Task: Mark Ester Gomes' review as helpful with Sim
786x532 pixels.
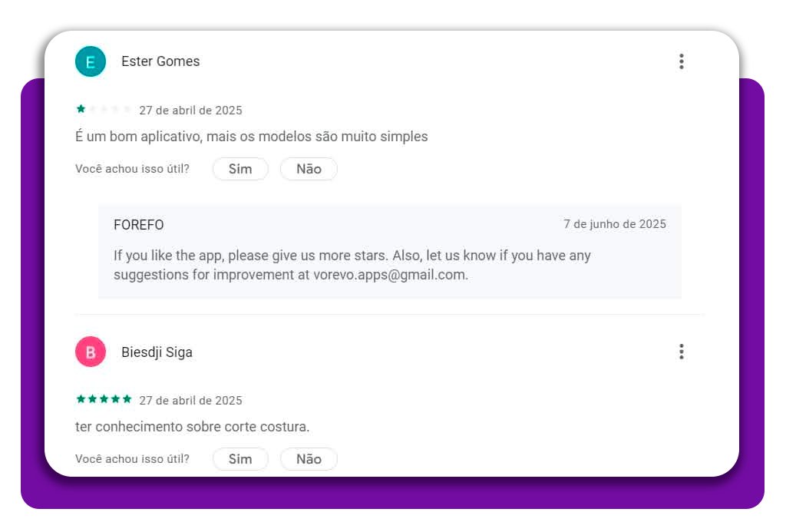Action: click(x=240, y=169)
